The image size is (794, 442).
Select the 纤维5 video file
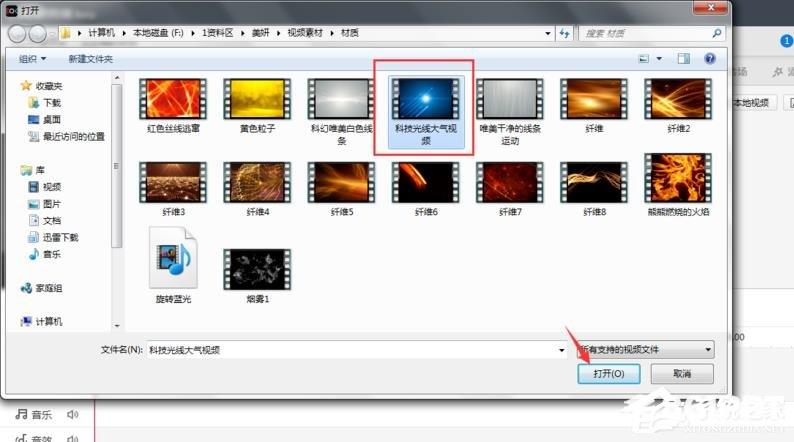point(341,189)
